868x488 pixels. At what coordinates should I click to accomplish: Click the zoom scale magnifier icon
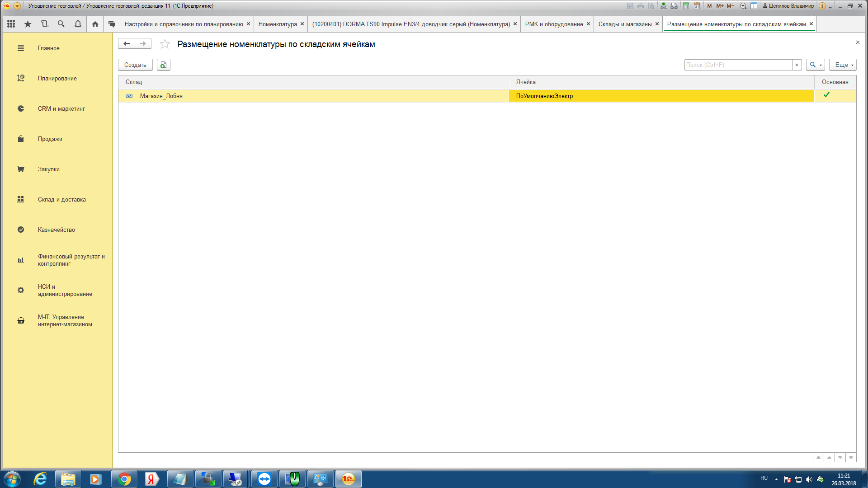click(743, 6)
